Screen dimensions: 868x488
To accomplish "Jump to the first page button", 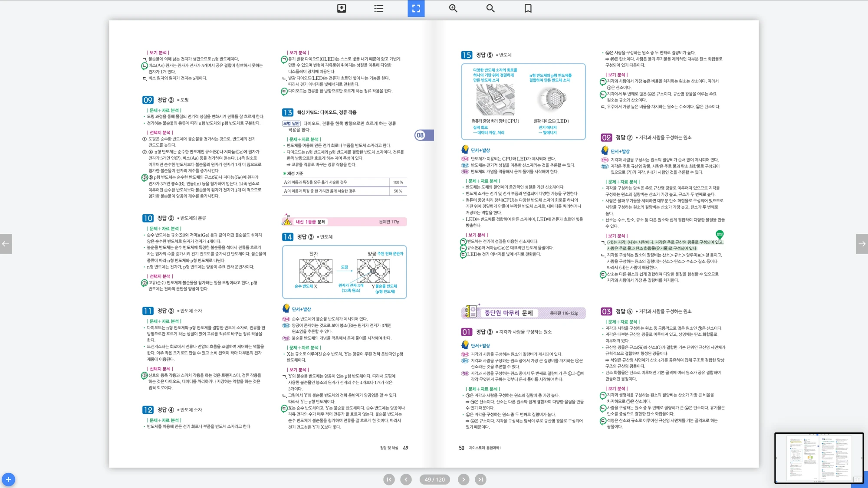I will pyautogui.click(x=389, y=479).
